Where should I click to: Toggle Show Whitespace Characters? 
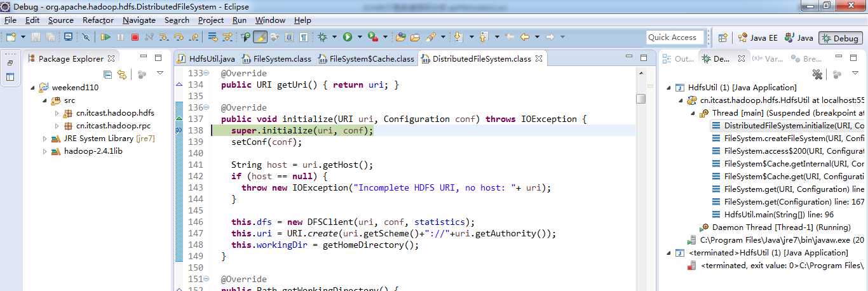(304, 37)
